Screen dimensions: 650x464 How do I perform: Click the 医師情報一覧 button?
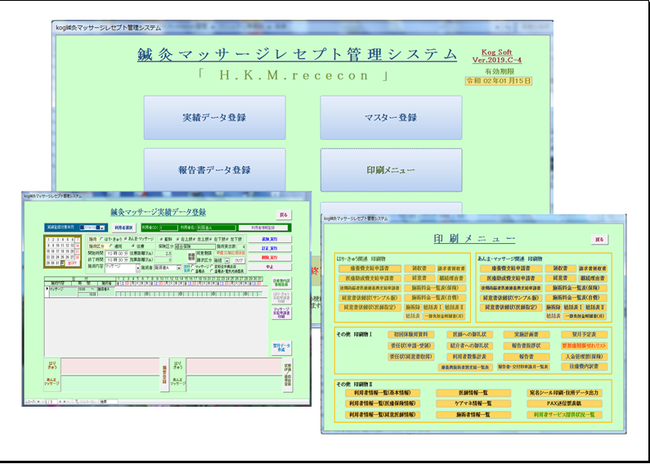point(473,393)
